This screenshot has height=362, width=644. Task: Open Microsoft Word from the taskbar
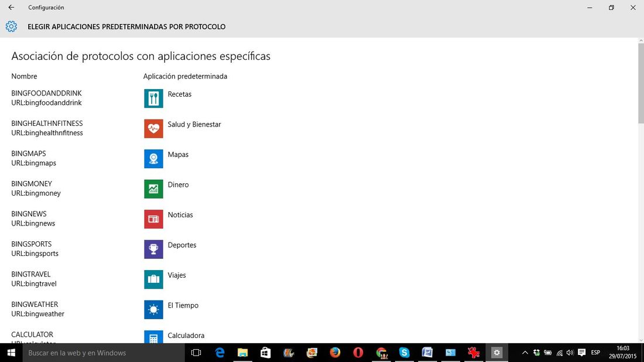pos(427,353)
